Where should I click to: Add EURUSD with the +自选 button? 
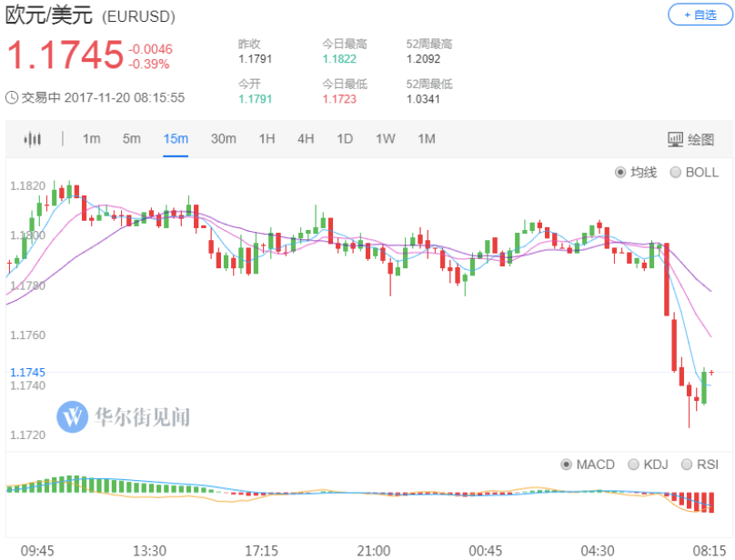pos(700,15)
